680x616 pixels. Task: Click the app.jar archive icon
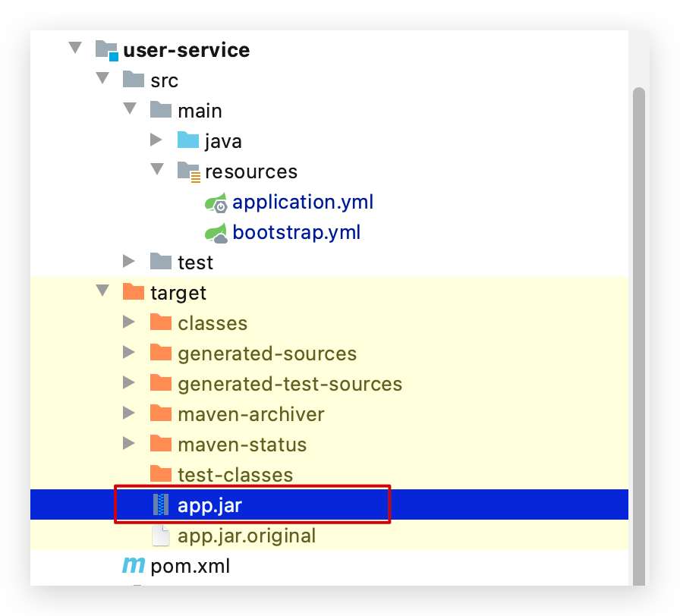[x=161, y=505]
